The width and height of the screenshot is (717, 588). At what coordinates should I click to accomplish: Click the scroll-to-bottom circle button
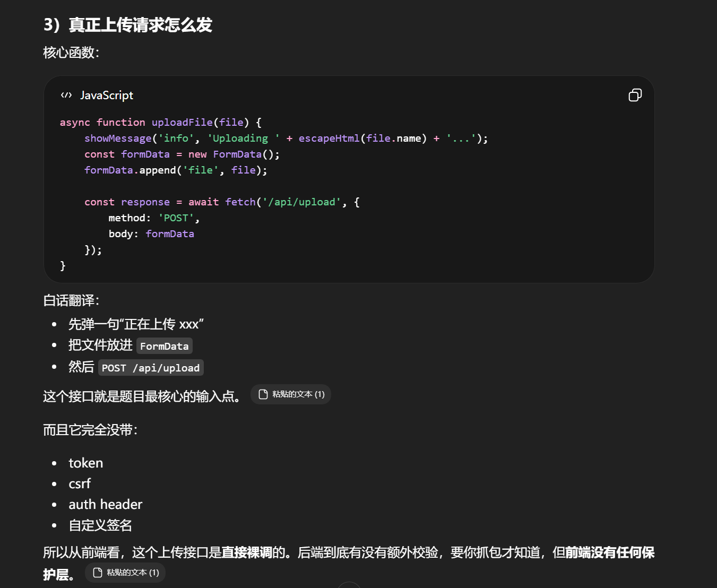[x=349, y=585]
